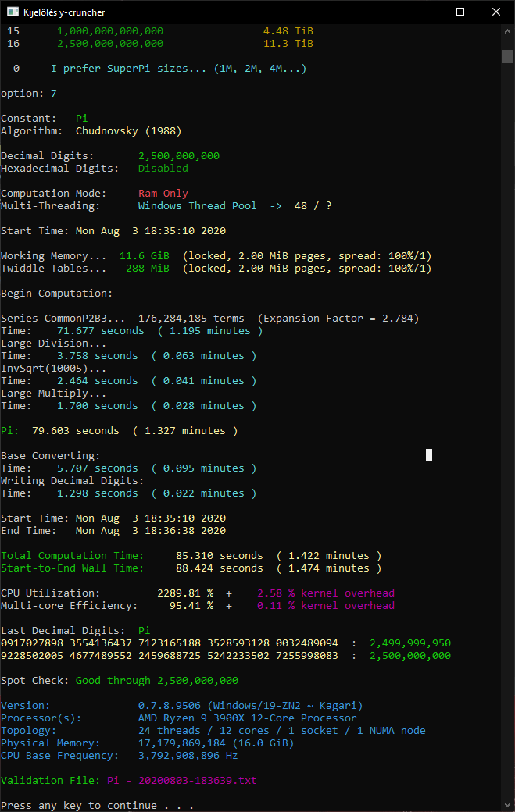Click the first Start Time "18:35:10 2020" line
This screenshot has height=812, width=515.
pyautogui.click(x=113, y=231)
